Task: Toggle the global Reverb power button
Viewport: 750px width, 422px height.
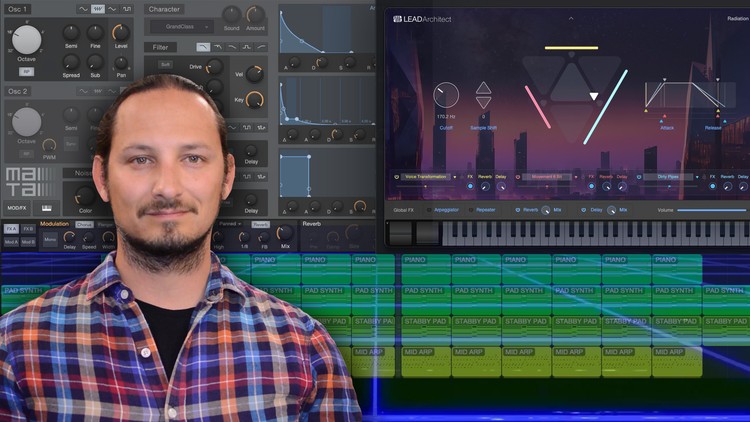Action: [x=518, y=210]
